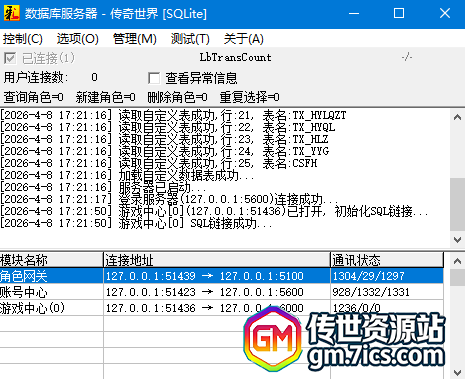The height and width of the screenshot is (379, 465).
Task: Click log line with table TX_YYG
Action: (x=165, y=151)
